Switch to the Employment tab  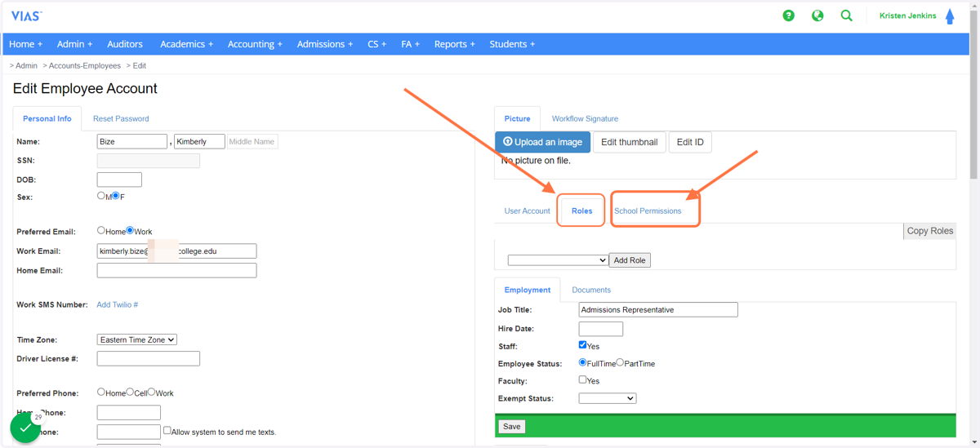point(528,290)
